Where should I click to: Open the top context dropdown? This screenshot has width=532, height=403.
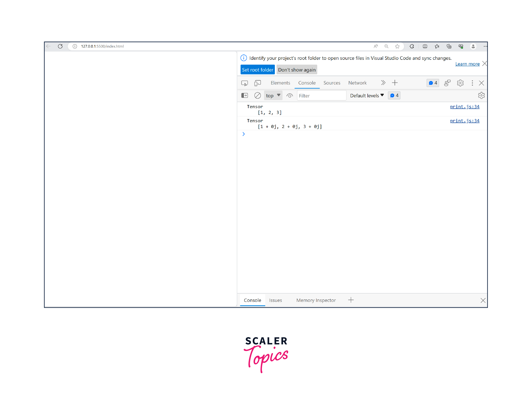pyautogui.click(x=273, y=95)
